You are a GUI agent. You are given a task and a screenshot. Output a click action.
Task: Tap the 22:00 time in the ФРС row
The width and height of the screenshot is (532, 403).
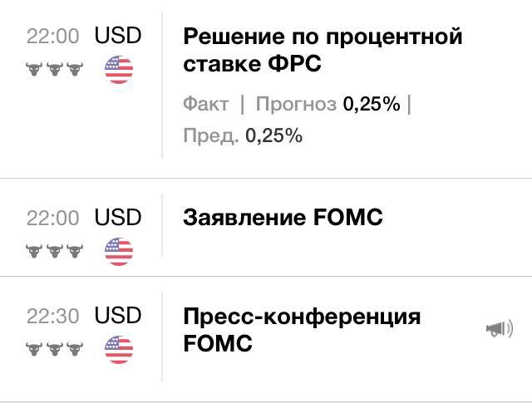click(53, 36)
